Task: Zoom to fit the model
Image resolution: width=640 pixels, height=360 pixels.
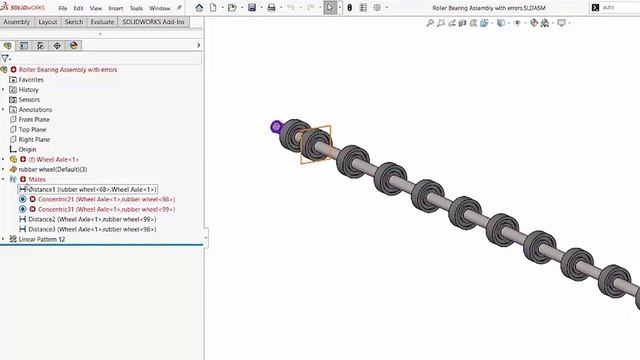Action: [430, 23]
